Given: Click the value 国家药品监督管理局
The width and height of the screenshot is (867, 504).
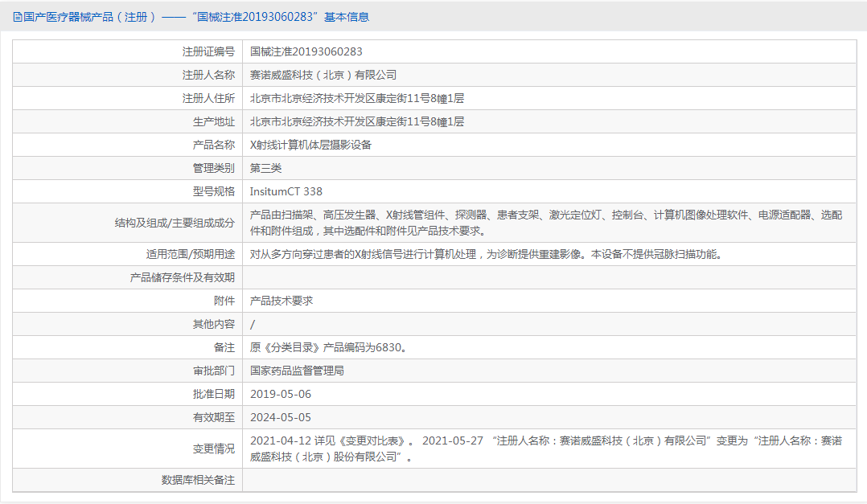Looking at the screenshot, I should (297, 371).
